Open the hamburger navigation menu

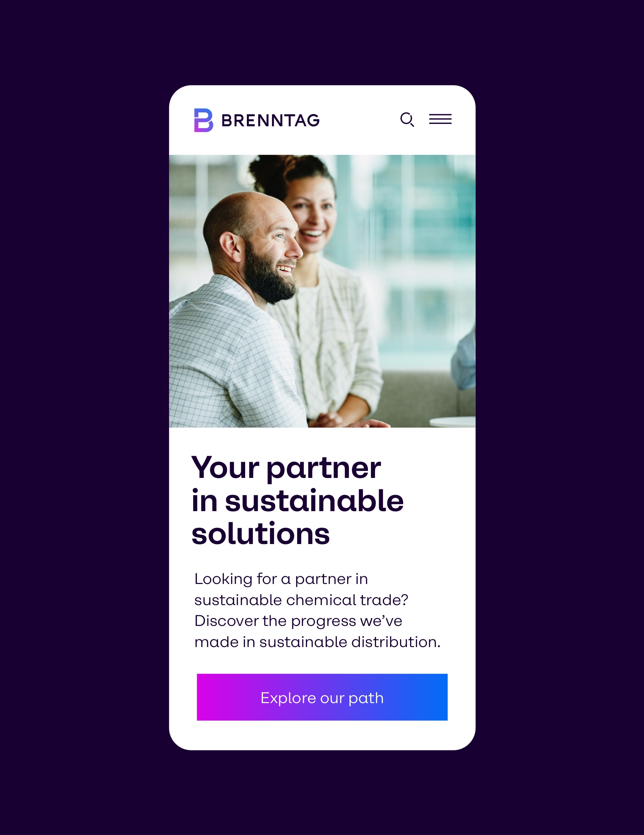point(440,119)
